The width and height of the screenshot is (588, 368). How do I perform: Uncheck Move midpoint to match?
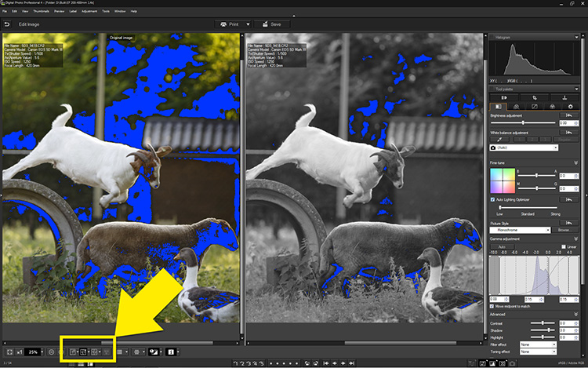click(x=494, y=304)
